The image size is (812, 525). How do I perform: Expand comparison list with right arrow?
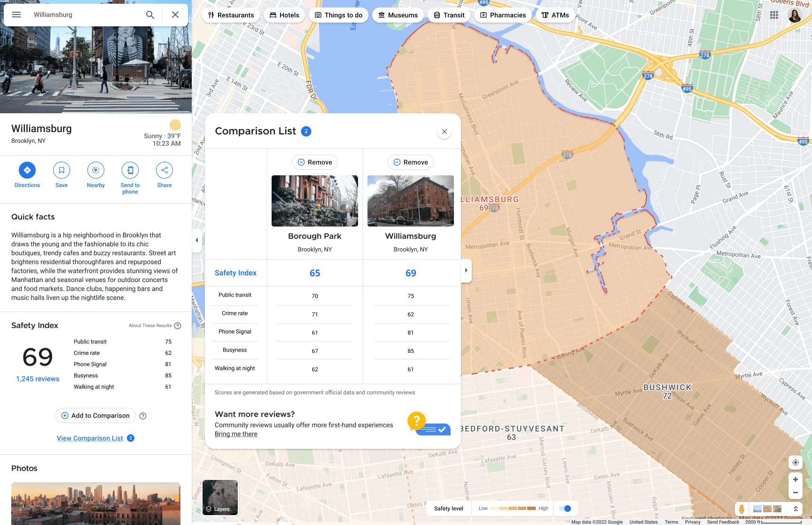466,270
